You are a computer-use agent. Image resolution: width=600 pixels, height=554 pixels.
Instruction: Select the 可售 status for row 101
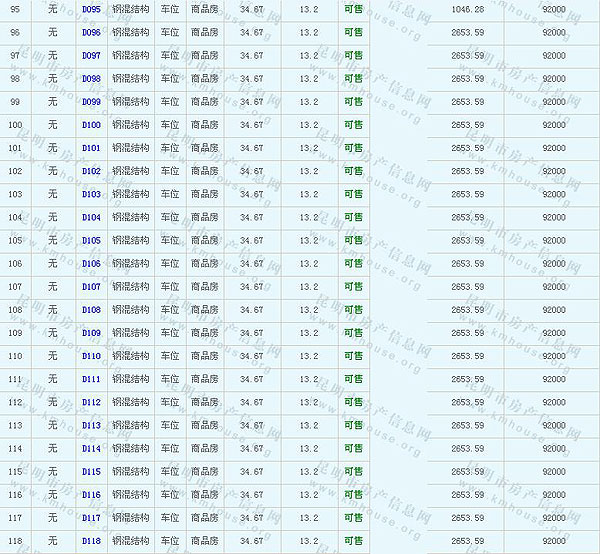pyautogui.click(x=353, y=148)
